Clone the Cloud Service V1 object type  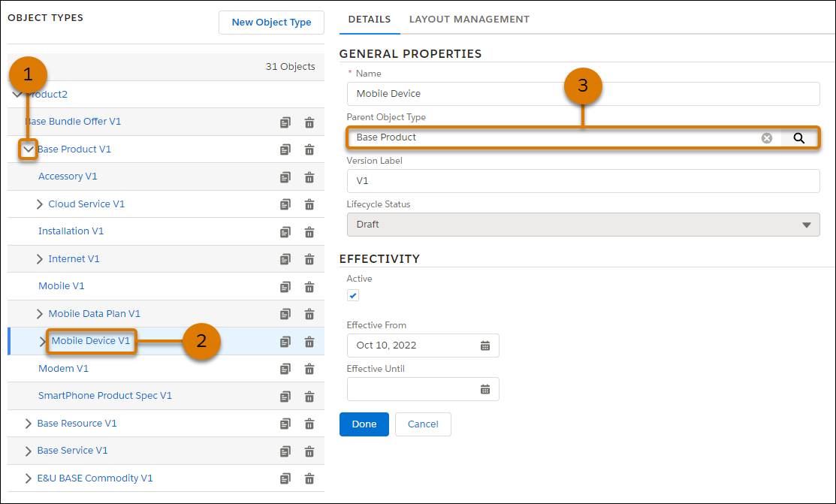285,204
